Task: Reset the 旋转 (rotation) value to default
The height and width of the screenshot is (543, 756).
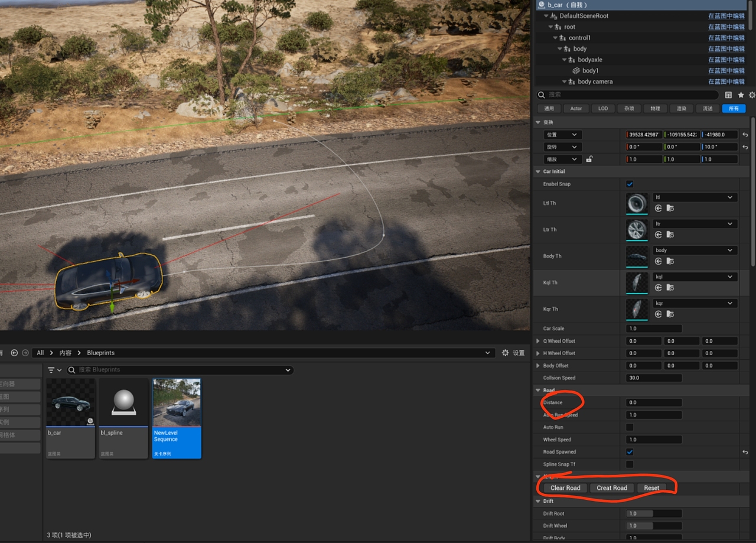Action: (745, 147)
